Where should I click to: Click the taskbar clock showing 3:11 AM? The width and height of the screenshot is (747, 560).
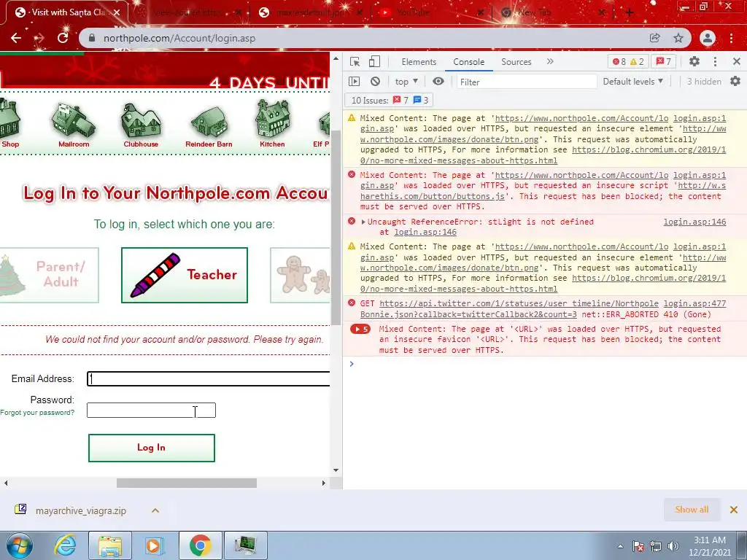pos(710,546)
